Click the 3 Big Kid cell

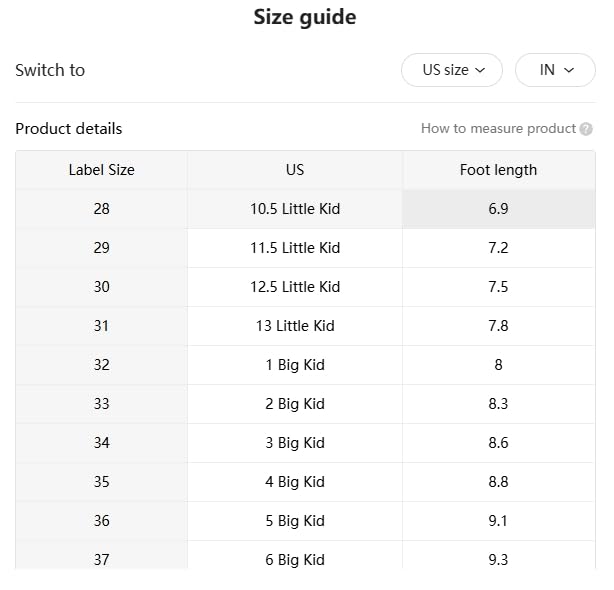pos(295,443)
